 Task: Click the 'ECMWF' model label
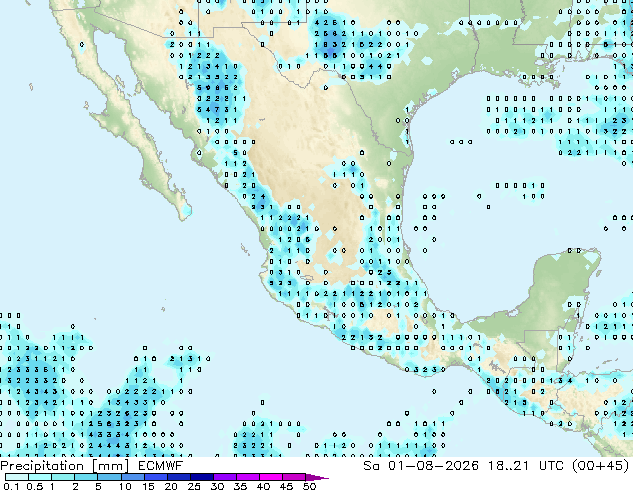[x=160, y=466]
